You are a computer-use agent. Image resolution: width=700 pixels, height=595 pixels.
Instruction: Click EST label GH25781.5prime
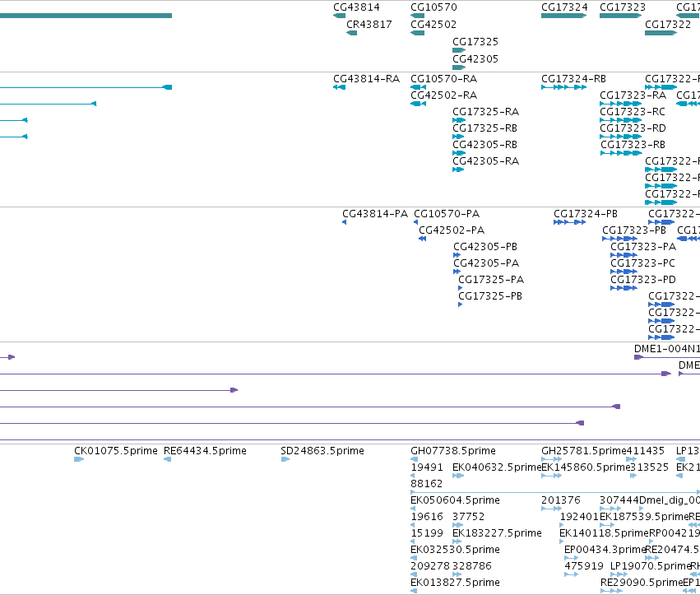(x=583, y=451)
